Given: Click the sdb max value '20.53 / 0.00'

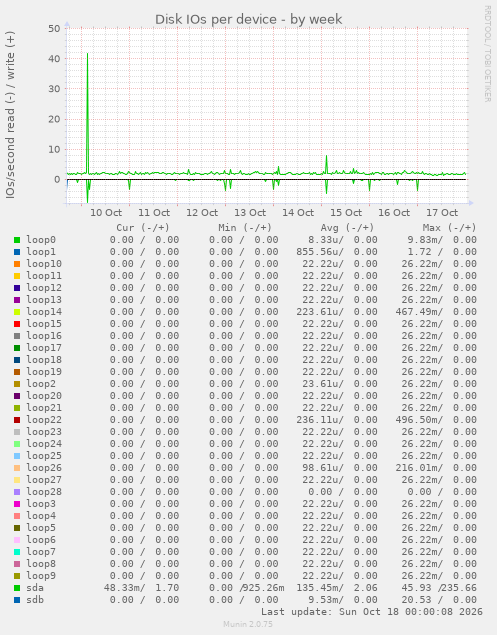Looking at the screenshot, I should click(439, 600).
